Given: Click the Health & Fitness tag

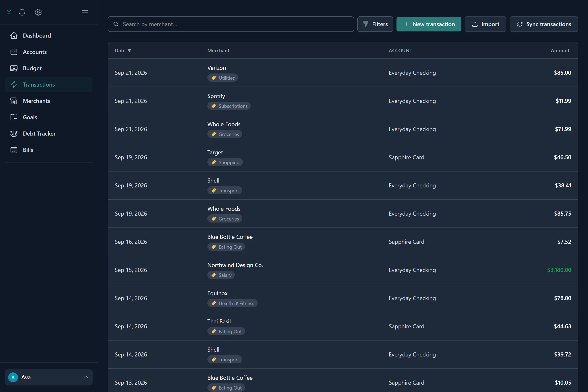Looking at the screenshot, I should (232, 303).
